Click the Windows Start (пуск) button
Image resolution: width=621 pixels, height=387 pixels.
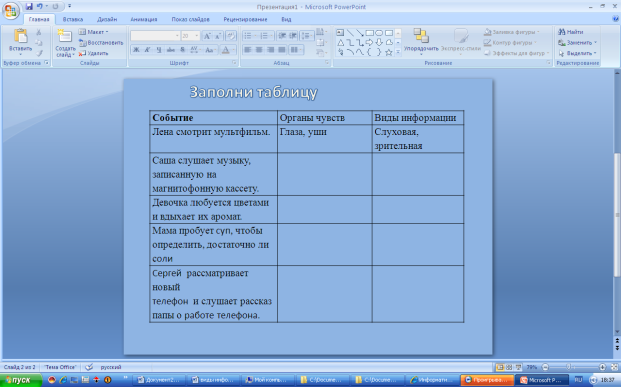point(21,380)
